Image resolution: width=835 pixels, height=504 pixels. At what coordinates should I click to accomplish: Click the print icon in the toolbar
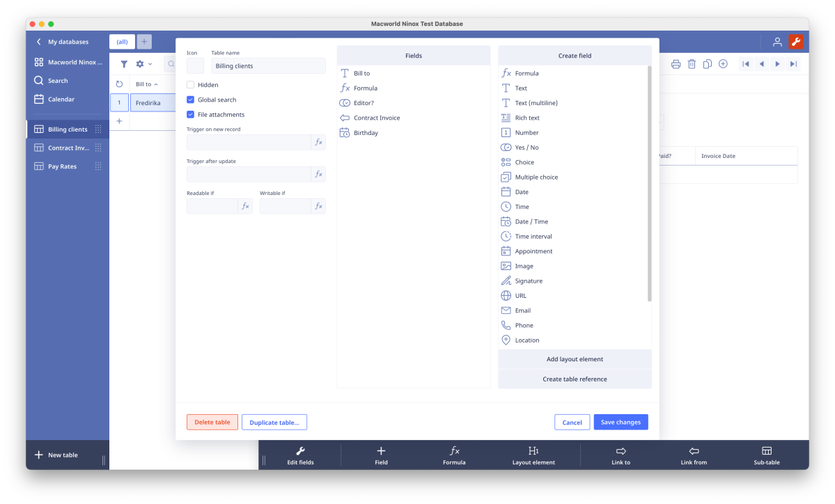tap(676, 64)
